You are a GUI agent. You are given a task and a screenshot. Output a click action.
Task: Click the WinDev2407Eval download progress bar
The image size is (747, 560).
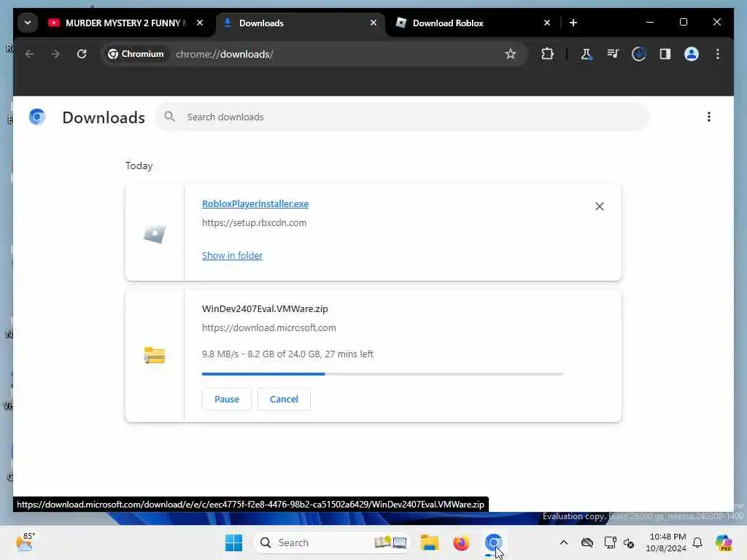(x=382, y=374)
